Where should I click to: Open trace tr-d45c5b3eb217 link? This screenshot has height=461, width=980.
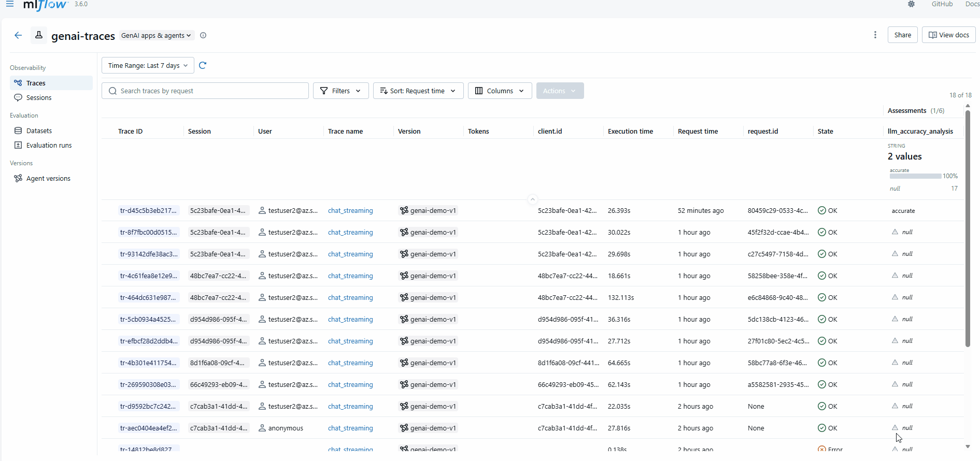click(x=148, y=210)
